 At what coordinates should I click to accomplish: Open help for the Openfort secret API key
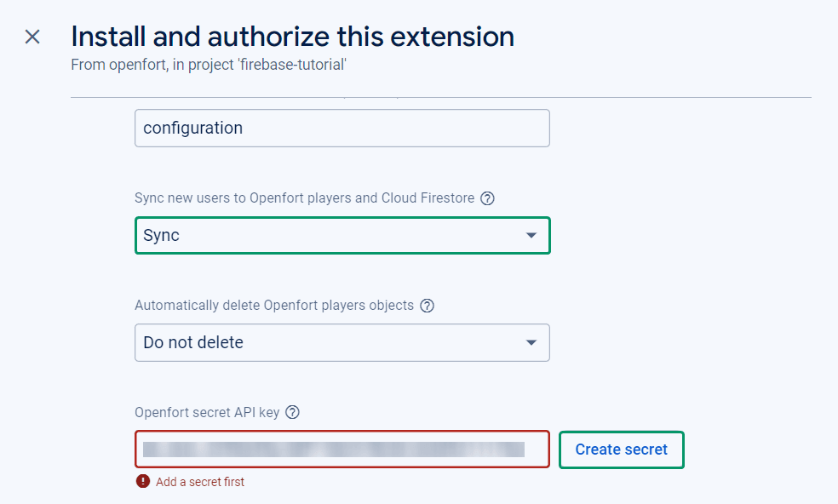pos(292,412)
